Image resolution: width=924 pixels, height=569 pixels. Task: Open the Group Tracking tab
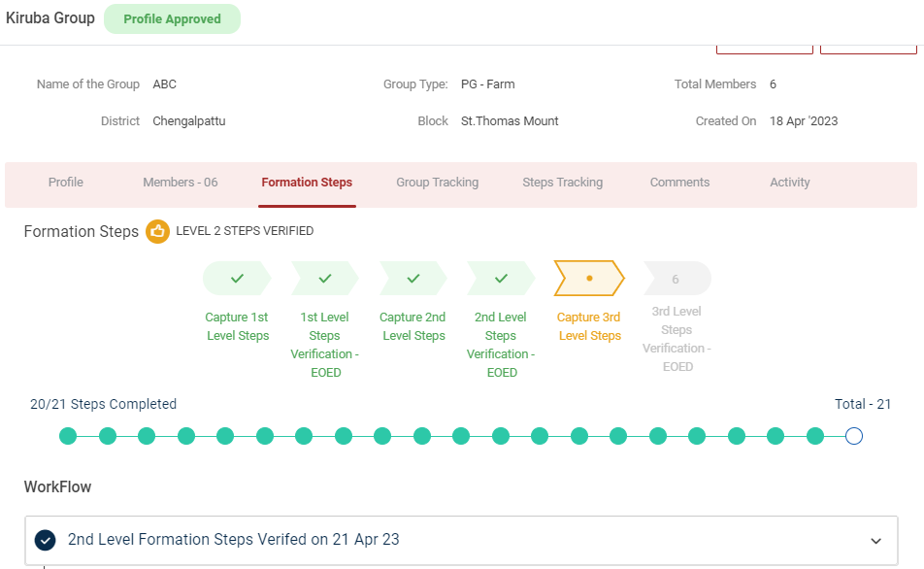437,183
